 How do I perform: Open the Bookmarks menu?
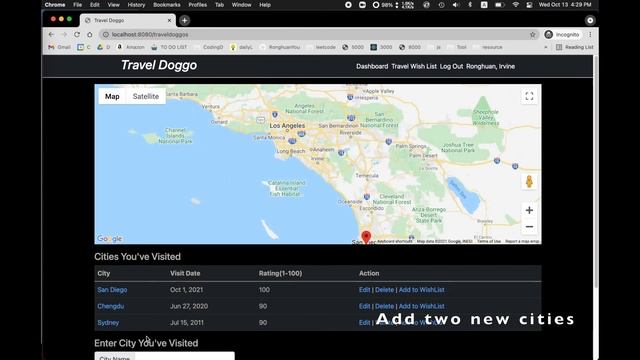[167, 5]
